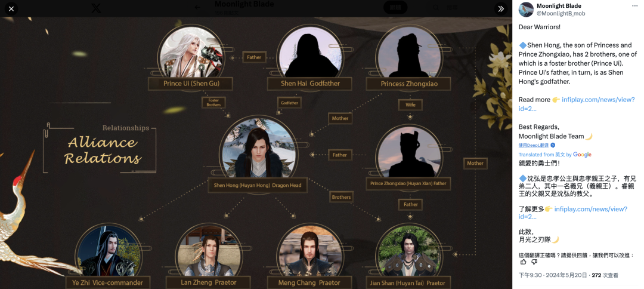The width and height of the screenshot is (644, 289).
Task: Click the 'Princess Zhongxiao' name label
Action: [408, 84]
